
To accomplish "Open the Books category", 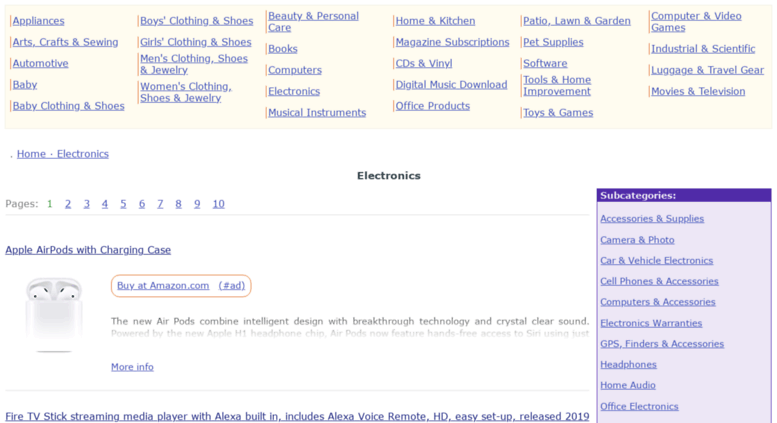I will point(282,49).
